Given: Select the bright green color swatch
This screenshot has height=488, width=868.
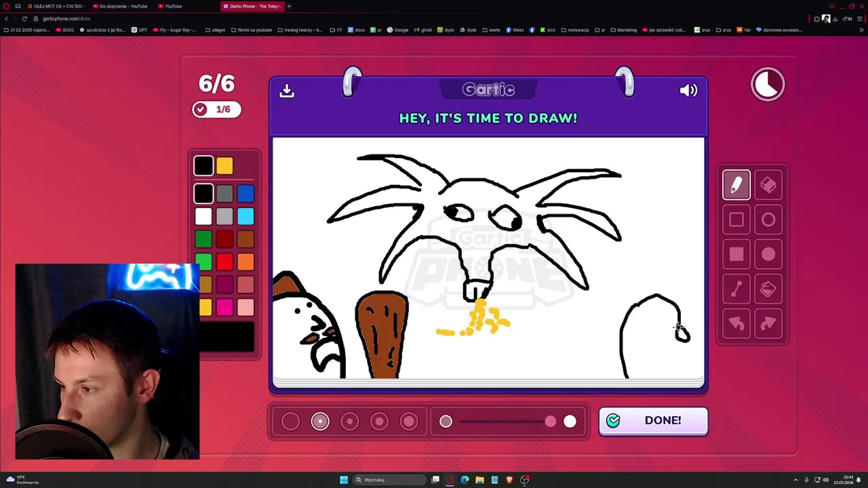Looking at the screenshot, I should click(x=203, y=262).
